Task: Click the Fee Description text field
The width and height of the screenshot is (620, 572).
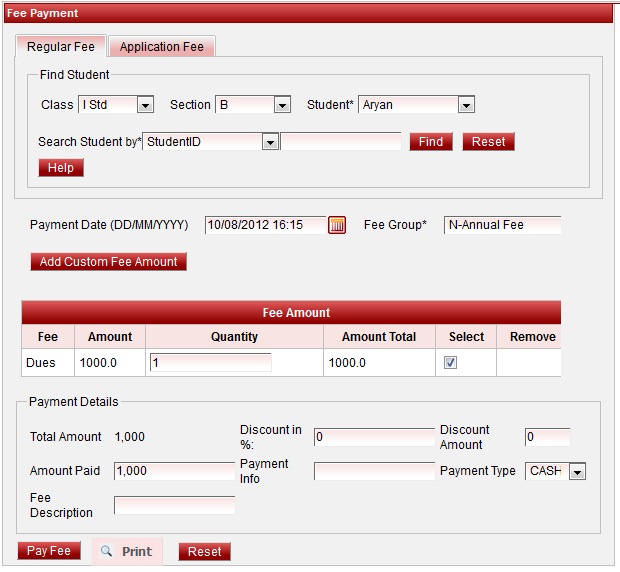Action: pos(174,505)
